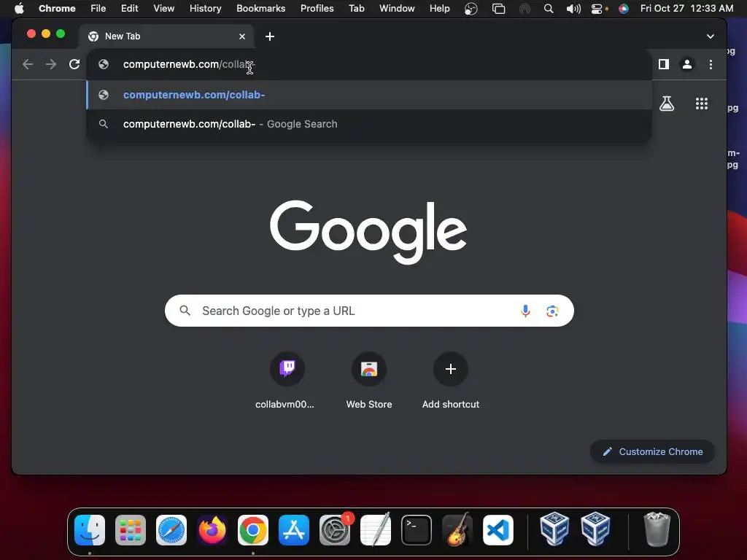Focus Search Google or type a URL box
This screenshot has width=747, height=560.
(x=369, y=311)
